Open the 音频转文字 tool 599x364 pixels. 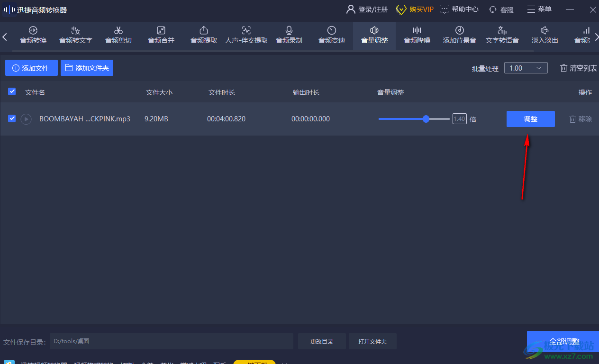point(76,36)
